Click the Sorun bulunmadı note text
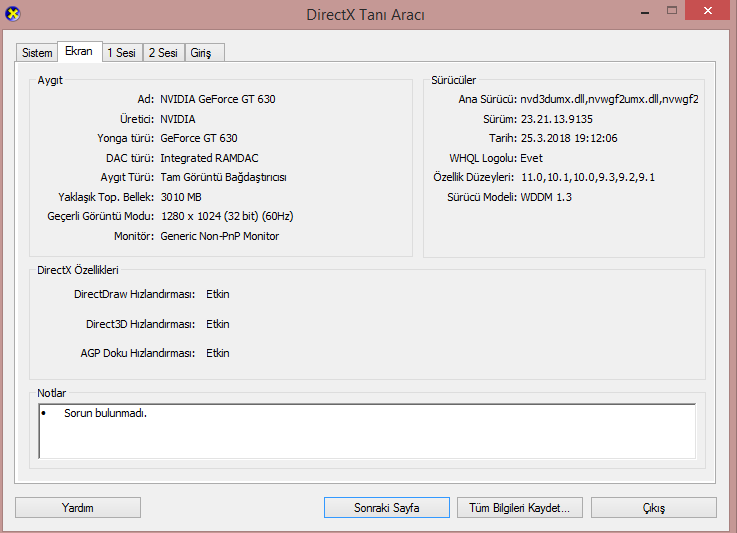The width and height of the screenshot is (737, 533). (105, 414)
